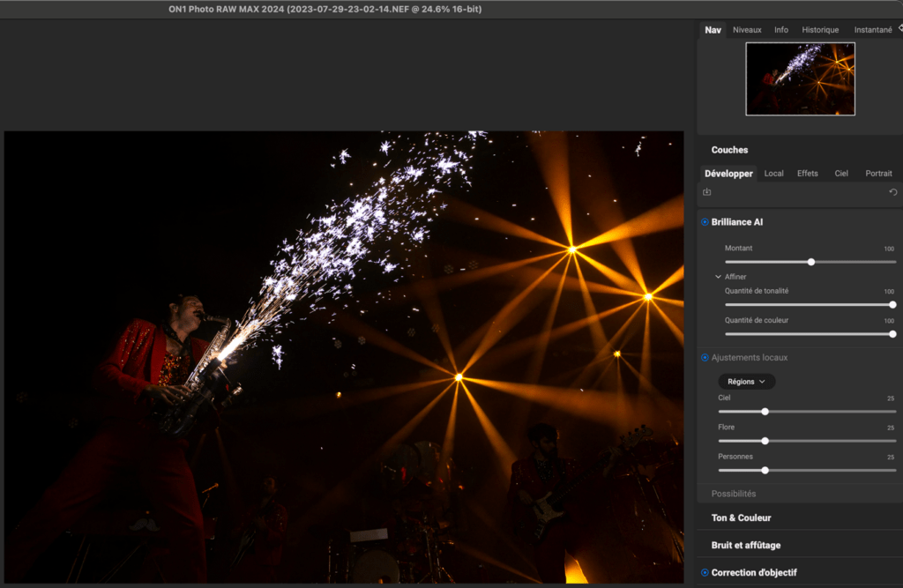Toggle Correction d'objectif circle switch
Screen dimensions: 903x588
click(705, 572)
